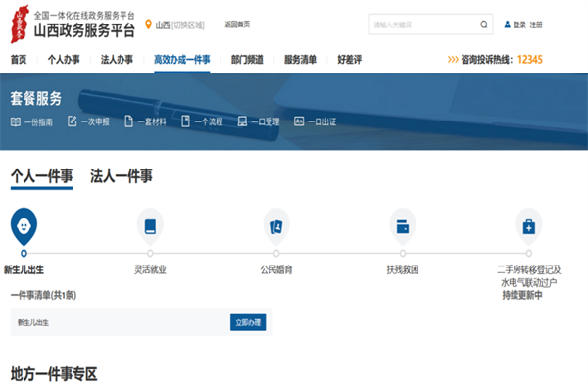Switch to the 法人一件事 tab
The width and height of the screenshot is (588, 387).
(x=122, y=176)
